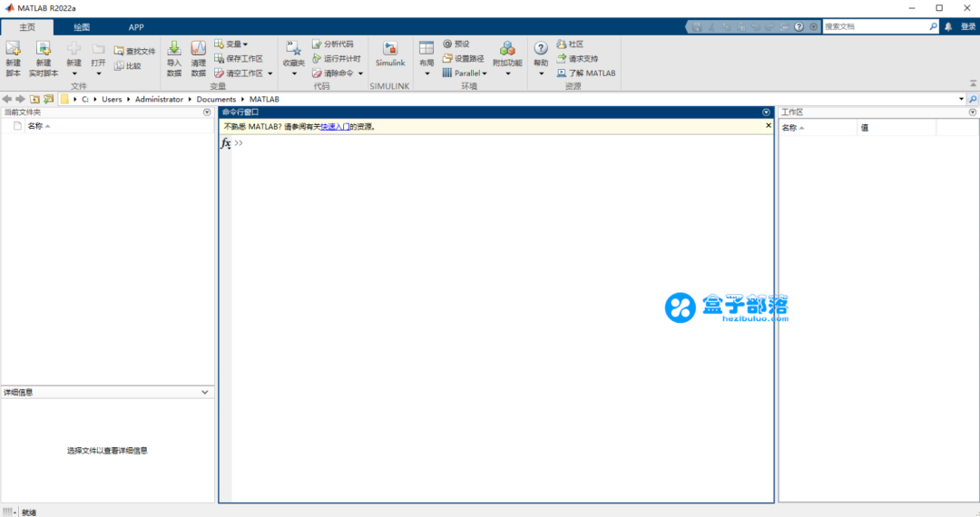Click the notification bell icon
Screen dimensions: 980x517
pyautogui.click(x=948, y=26)
